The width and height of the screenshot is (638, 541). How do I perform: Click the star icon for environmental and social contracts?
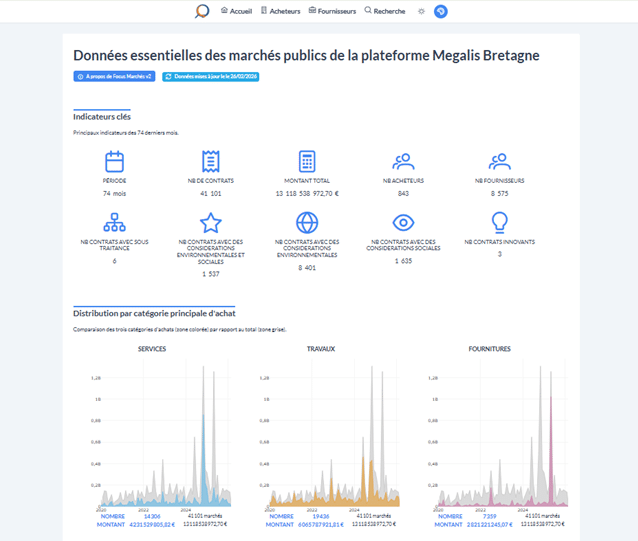point(210,222)
